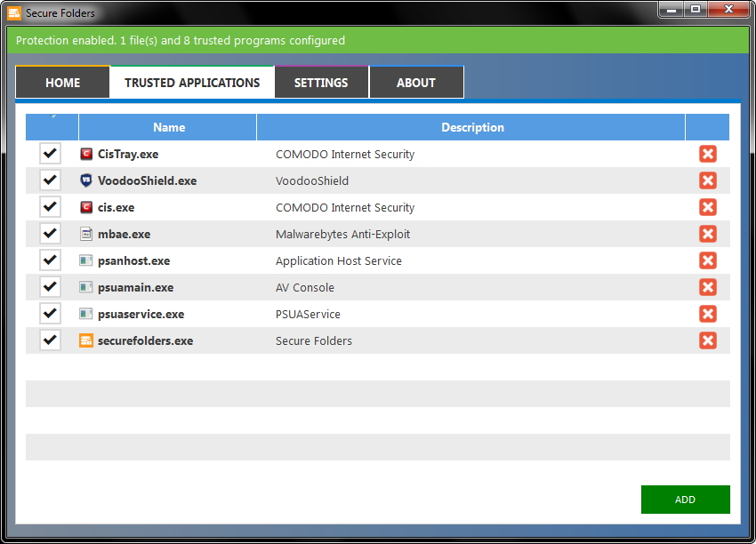Remove VoodooShield.exe with its red X

tap(707, 180)
